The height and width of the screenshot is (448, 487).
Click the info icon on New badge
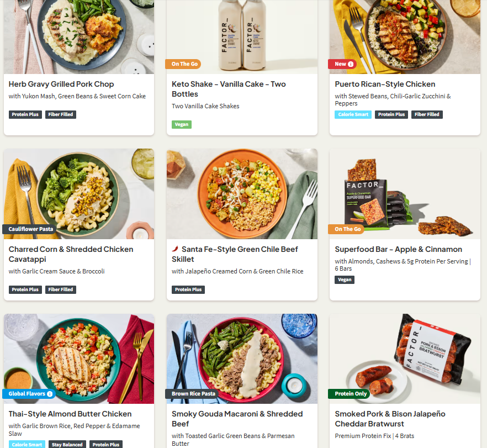(x=351, y=64)
